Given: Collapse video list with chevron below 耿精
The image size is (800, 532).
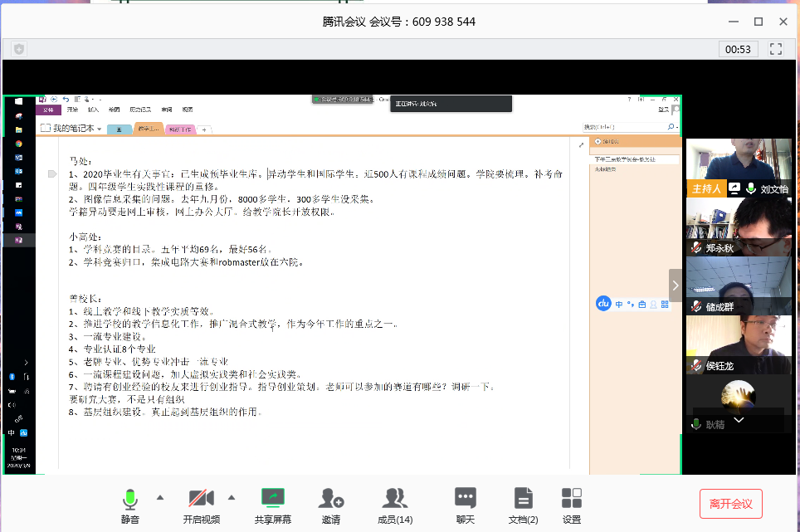Looking at the screenshot, I should click(738, 421).
